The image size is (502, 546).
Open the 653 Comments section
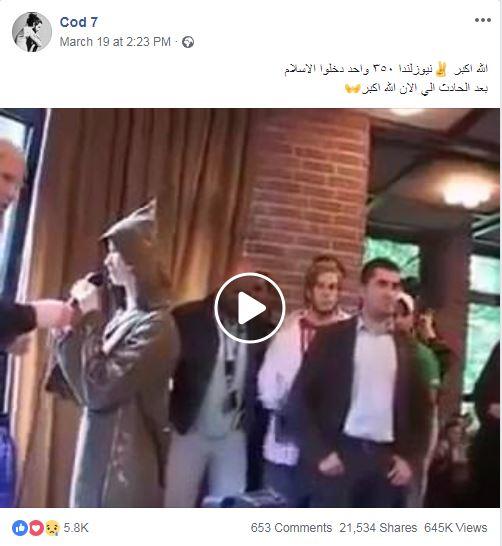pyautogui.click(x=291, y=528)
